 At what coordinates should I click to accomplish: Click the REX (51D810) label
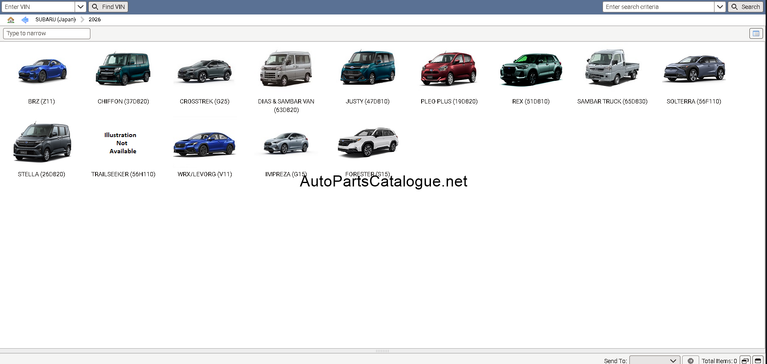coord(531,102)
